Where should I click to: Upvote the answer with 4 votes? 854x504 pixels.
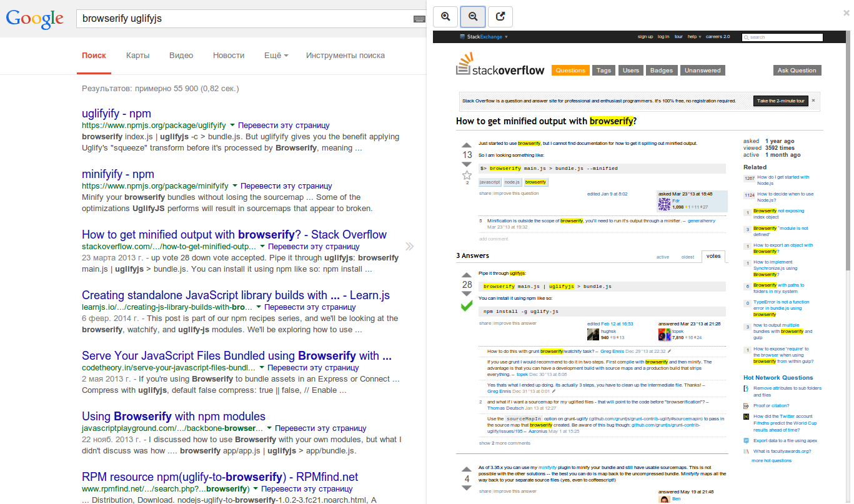467,470
